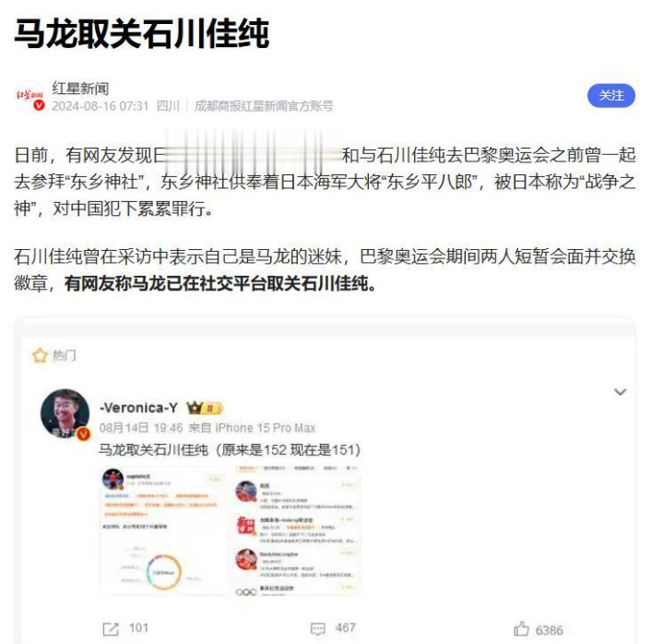Click the 马龙取关石川佳纯 article headline
Viewport: 663px width, 644px height.
coord(142,33)
